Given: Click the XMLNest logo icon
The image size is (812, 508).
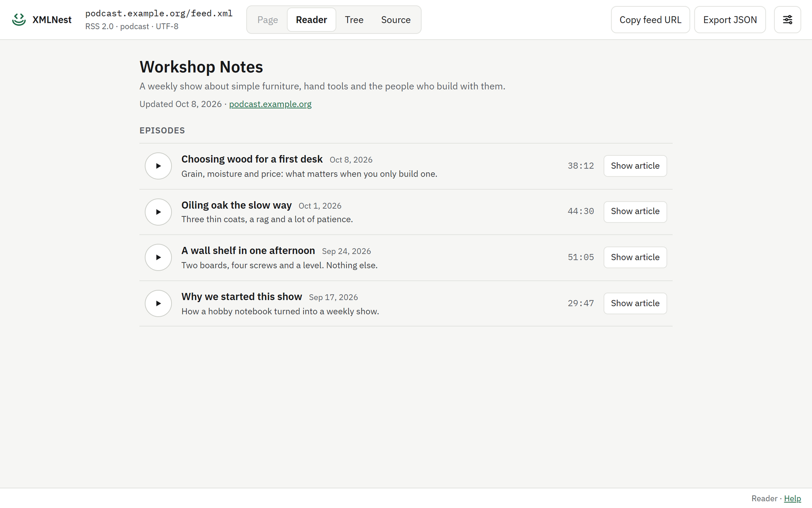Looking at the screenshot, I should [x=19, y=19].
